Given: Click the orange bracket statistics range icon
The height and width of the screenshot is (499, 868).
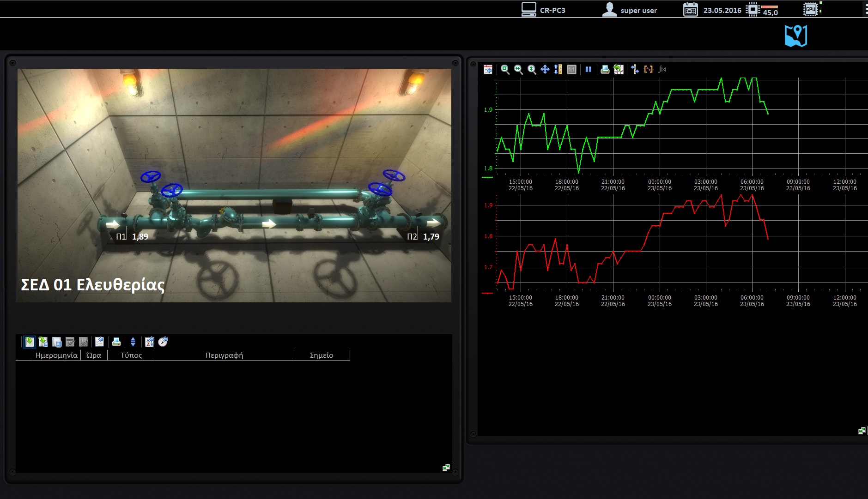Looking at the screenshot, I should tap(649, 70).
